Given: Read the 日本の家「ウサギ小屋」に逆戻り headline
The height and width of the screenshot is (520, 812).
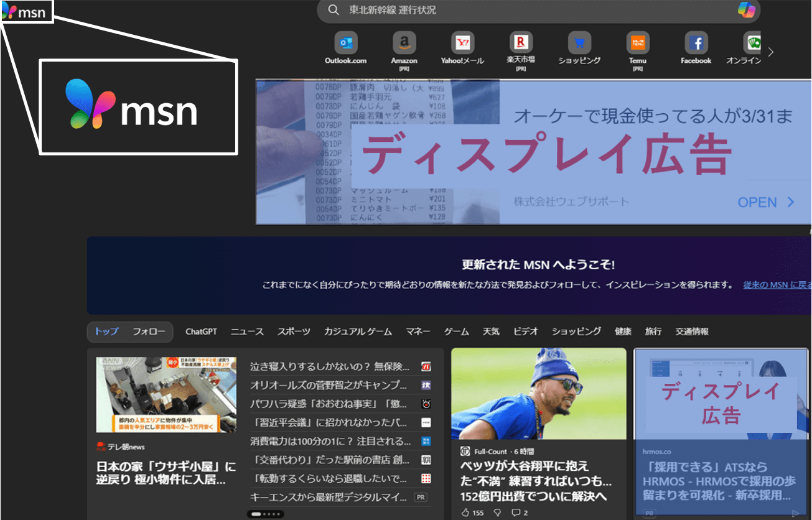Looking at the screenshot, I should tap(166, 473).
